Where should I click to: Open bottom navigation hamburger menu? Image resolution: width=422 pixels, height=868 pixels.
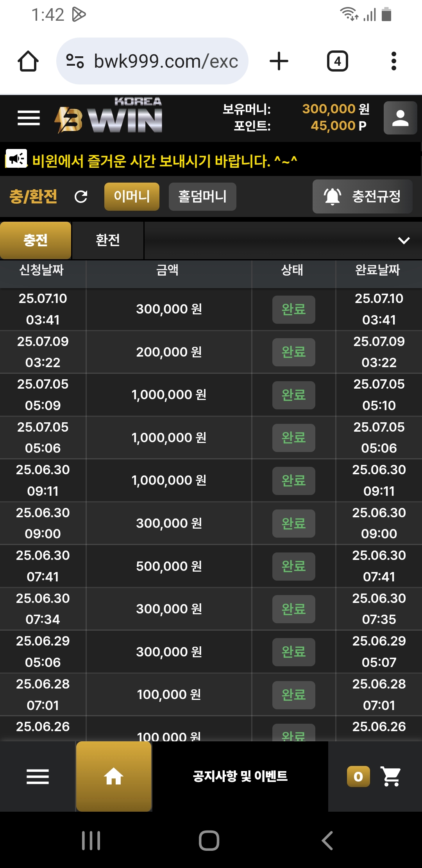(x=38, y=777)
